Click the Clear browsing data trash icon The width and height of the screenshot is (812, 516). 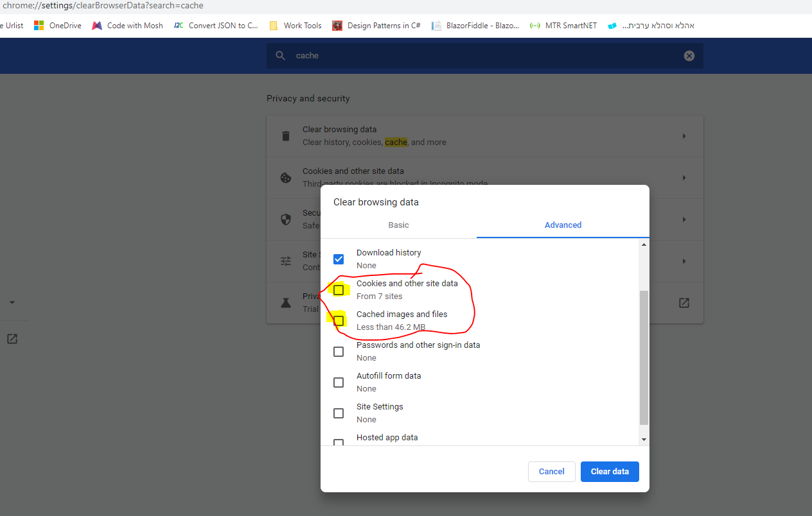[285, 135]
